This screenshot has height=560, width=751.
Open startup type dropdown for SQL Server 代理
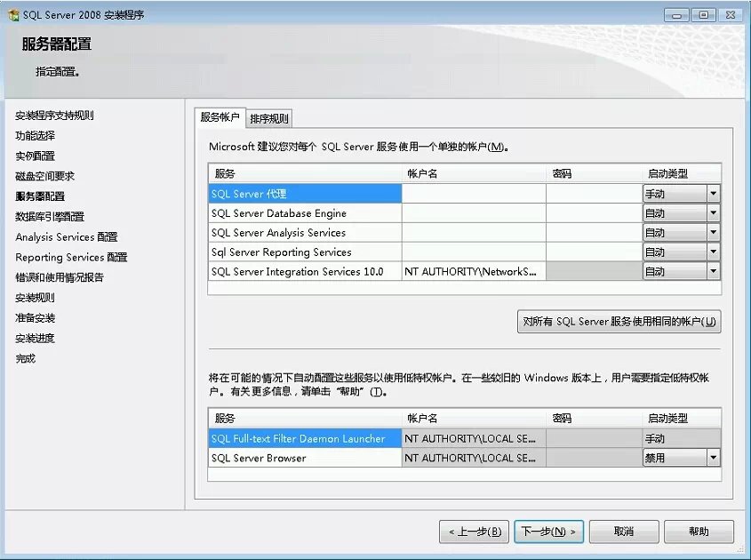click(x=712, y=193)
